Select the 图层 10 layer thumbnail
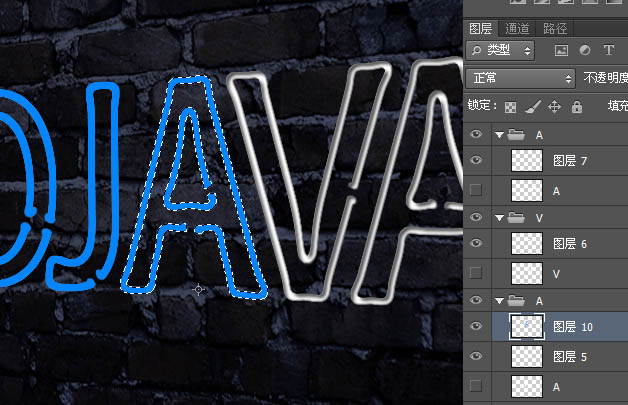Screen dimensions: 628x405 coord(527,326)
